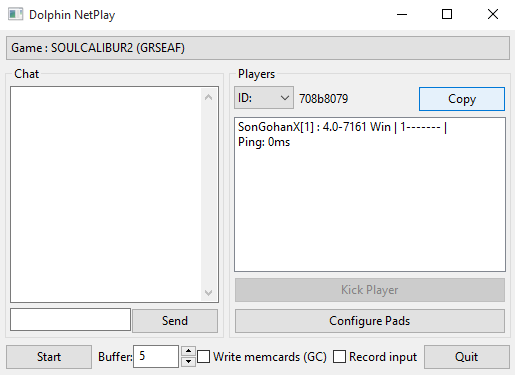This screenshot has height=375, width=515.
Task: Open the ID dropdown in Players
Action: point(264,98)
